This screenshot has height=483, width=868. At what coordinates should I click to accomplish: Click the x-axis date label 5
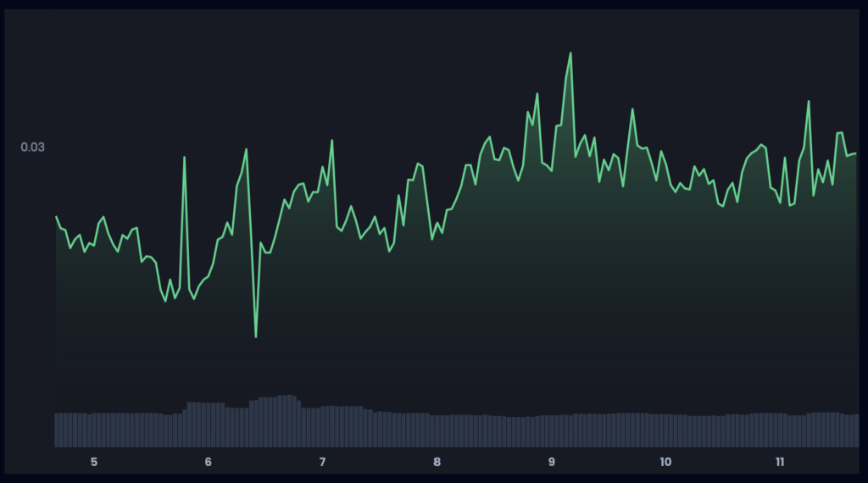tap(94, 462)
